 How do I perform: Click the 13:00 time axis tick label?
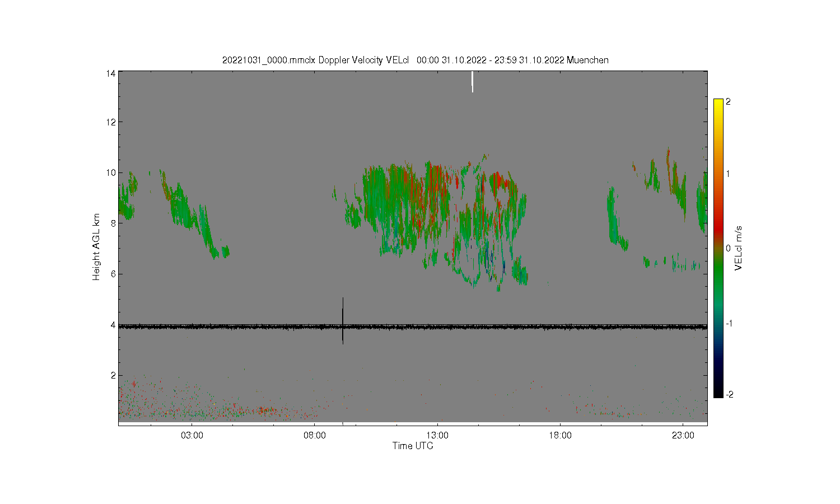437,435
